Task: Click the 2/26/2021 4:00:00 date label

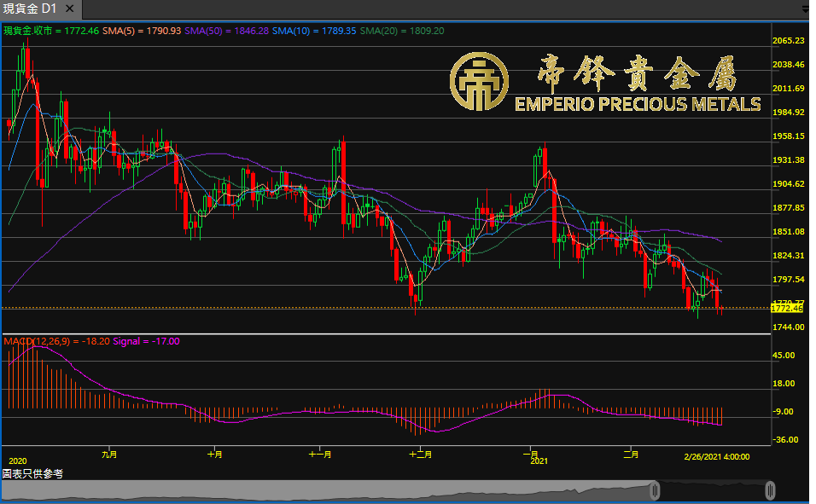Action: click(x=716, y=456)
